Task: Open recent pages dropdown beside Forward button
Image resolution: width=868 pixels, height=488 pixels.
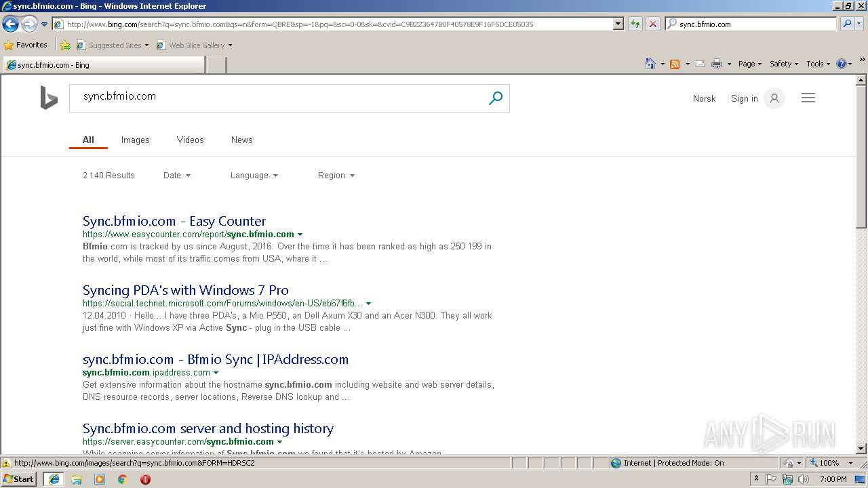Action: coord(44,24)
